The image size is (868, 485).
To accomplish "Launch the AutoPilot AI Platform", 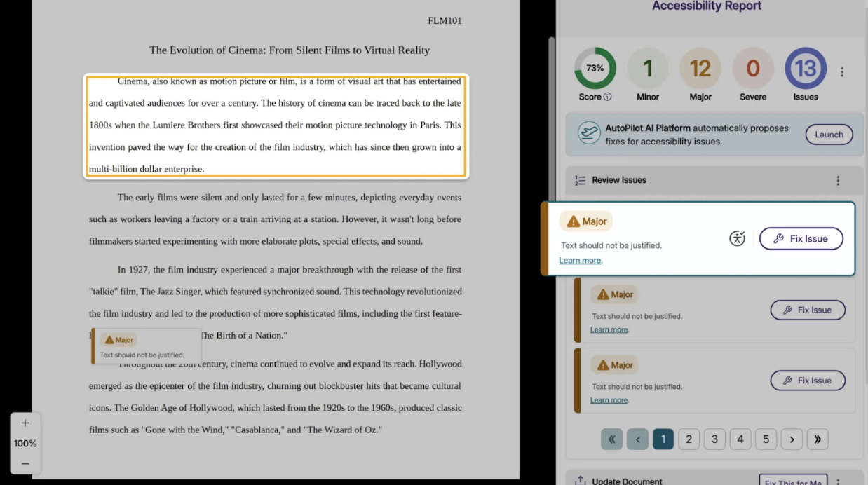I will [x=829, y=134].
